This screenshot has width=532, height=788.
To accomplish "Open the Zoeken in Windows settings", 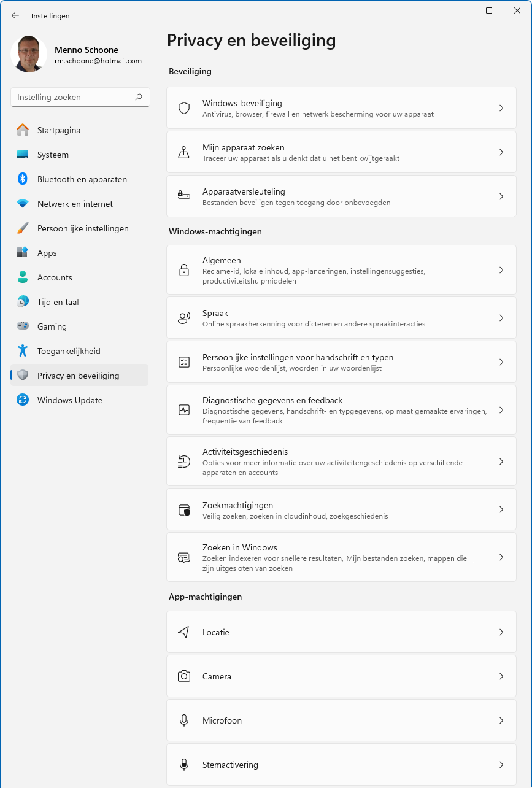I will 341,557.
